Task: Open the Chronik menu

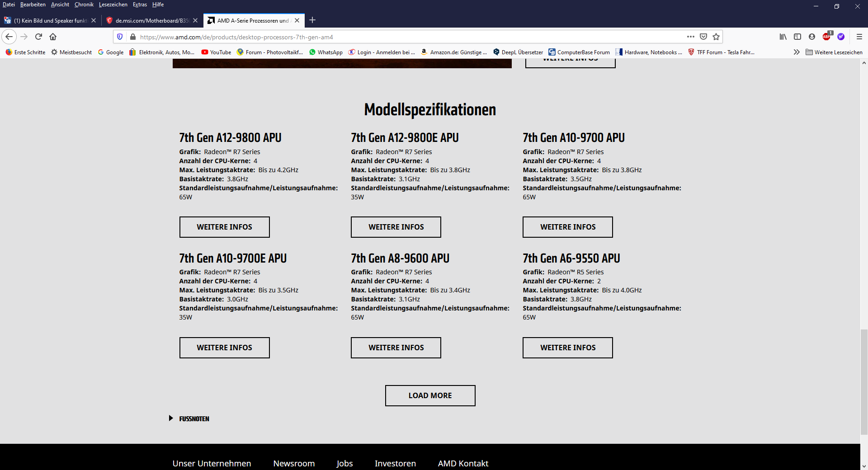Action: [x=84, y=5]
